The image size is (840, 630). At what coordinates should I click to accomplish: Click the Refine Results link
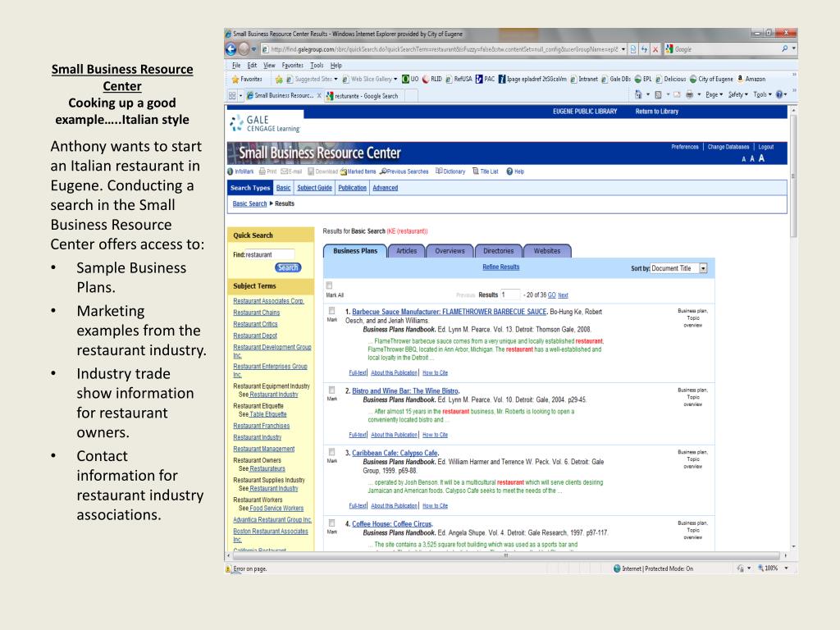[501, 267]
